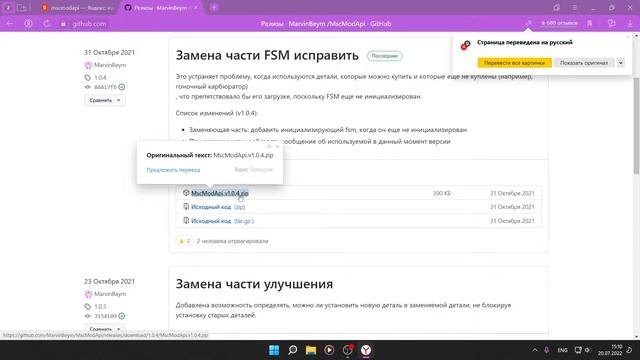Expand the Compare dropdown for release 1.0.3
The image size is (640, 360).
point(104,329)
